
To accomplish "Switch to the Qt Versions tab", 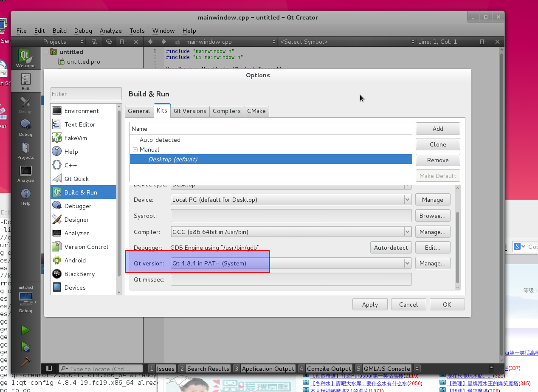I will pos(190,111).
